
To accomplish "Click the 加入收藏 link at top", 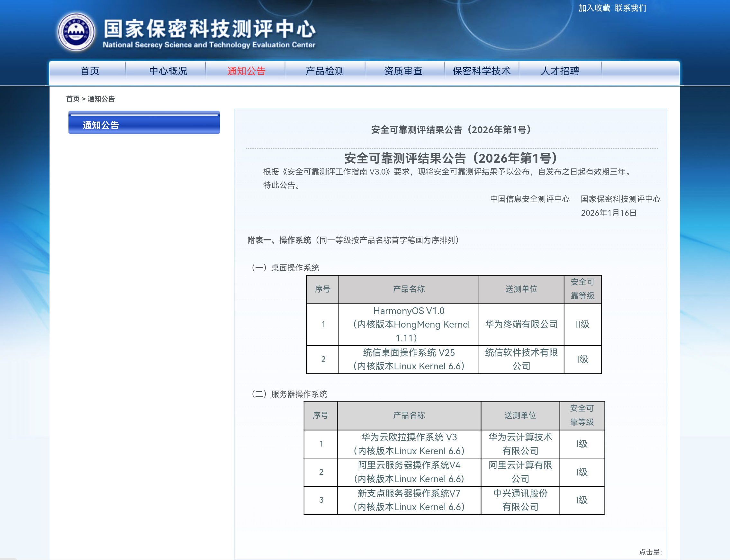I will (594, 8).
